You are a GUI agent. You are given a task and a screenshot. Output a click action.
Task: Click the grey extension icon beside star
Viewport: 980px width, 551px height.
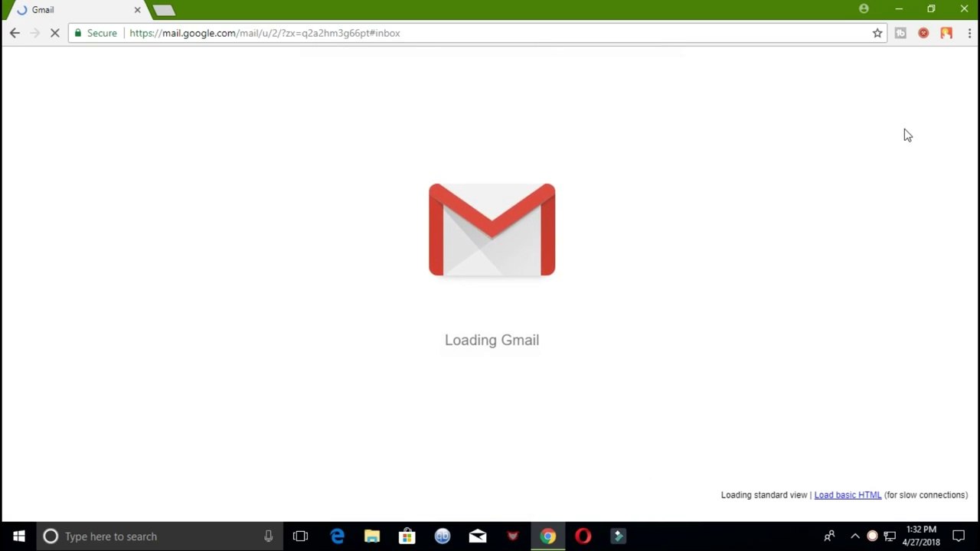900,33
